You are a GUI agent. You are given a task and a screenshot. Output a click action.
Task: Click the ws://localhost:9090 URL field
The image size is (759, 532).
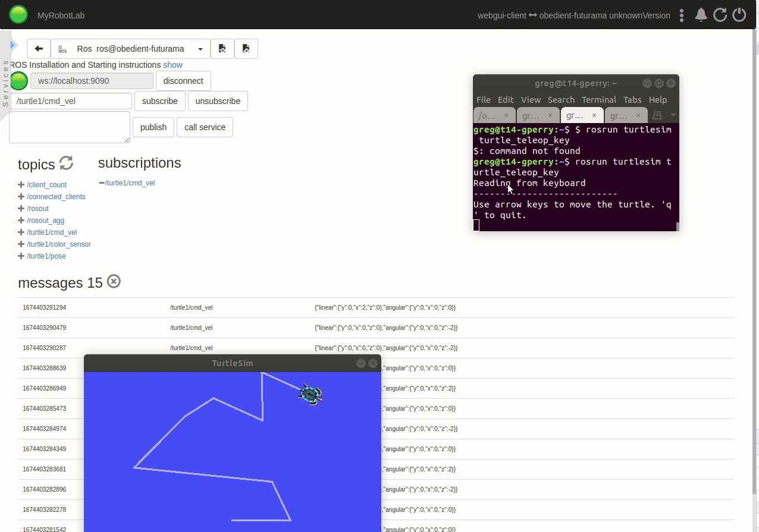(x=92, y=81)
